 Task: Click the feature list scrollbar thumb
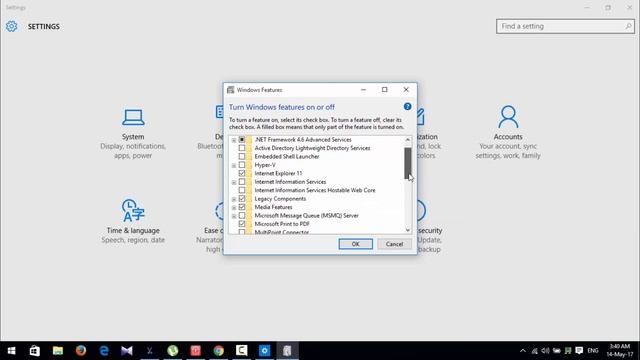coord(408,163)
